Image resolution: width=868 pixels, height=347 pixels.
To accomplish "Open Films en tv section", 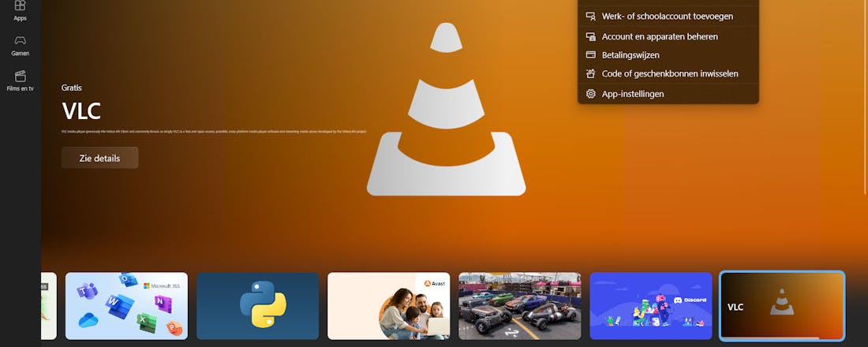I will (20, 80).
